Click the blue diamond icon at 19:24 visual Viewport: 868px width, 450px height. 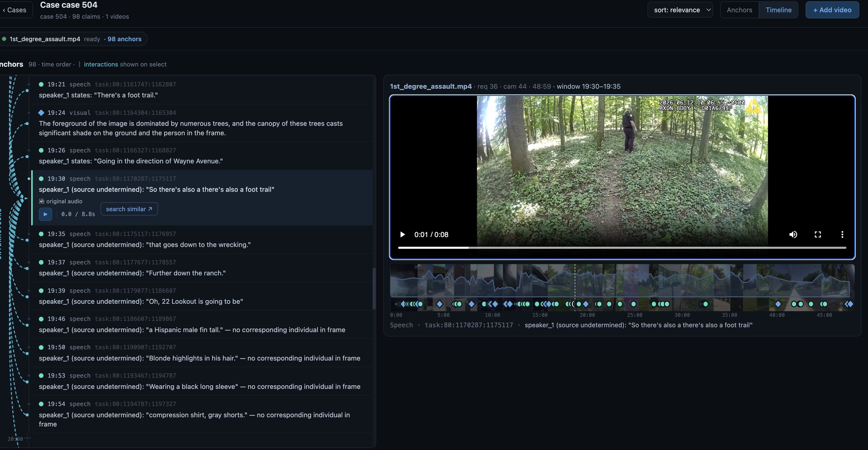point(41,112)
